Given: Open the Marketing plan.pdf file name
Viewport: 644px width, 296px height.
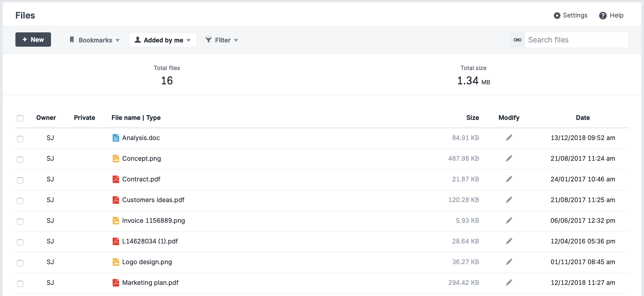Looking at the screenshot, I should [x=150, y=283].
